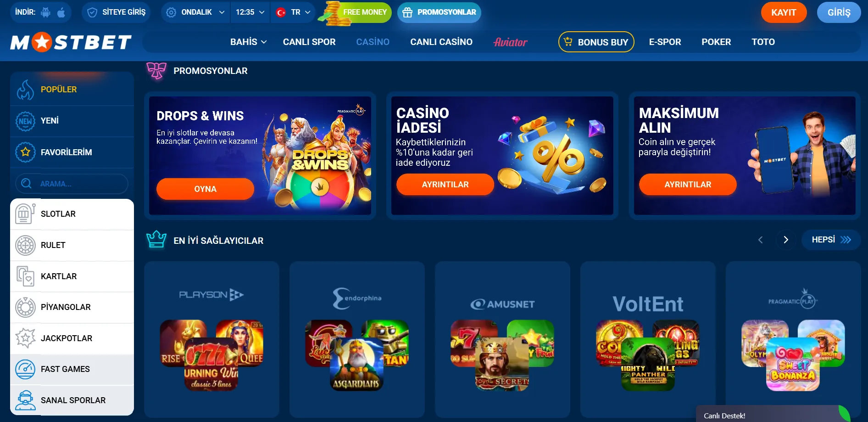Open Kartlar via playing cards icon
This screenshot has height=422, width=868.
pyautogui.click(x=25, y=276)
